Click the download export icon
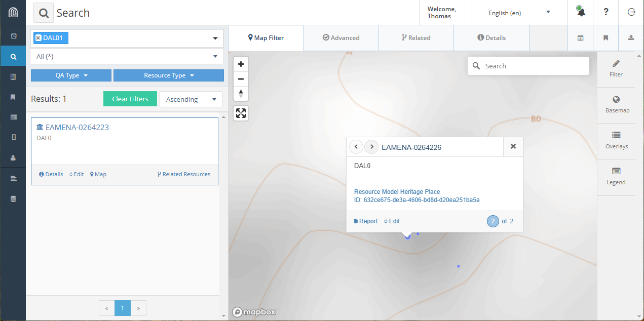The width and height of the screenshot is (644, 321). tap(631, 38)
